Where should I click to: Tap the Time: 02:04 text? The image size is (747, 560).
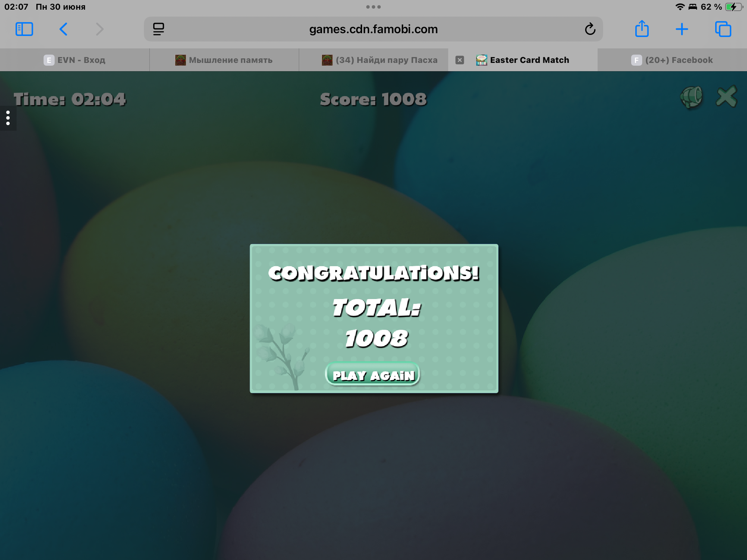70,100
